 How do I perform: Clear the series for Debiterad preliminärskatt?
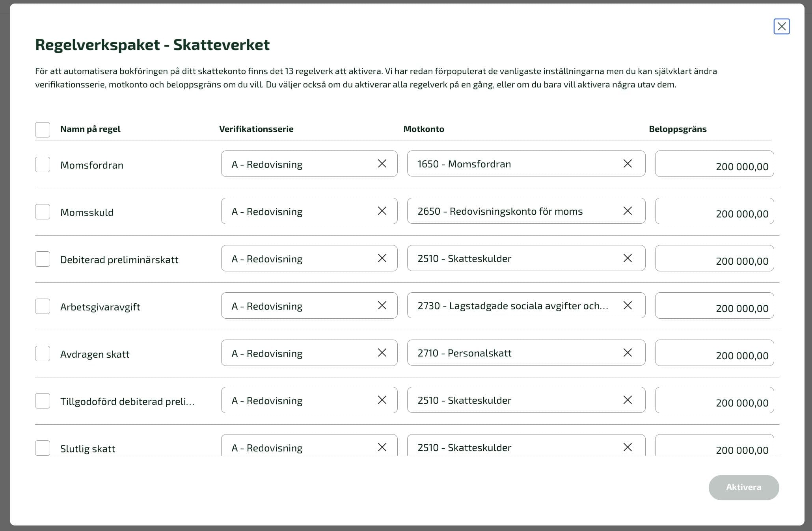[x=382, y=258]
